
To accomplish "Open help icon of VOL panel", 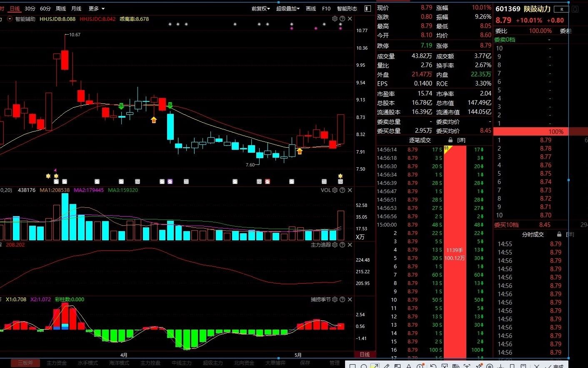I will coord(342,190).
